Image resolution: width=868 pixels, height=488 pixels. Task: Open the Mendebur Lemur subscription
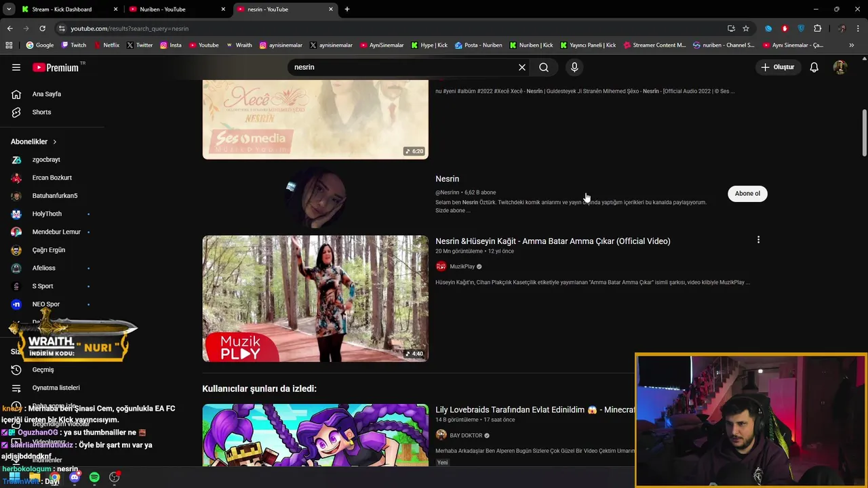56,232
